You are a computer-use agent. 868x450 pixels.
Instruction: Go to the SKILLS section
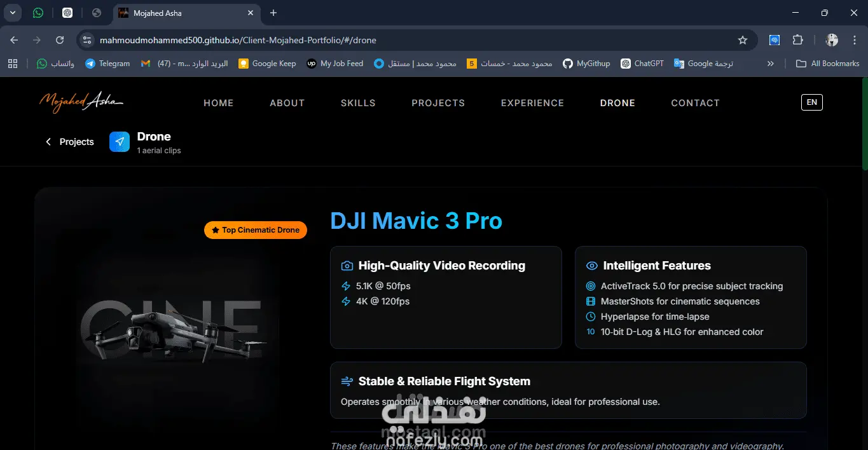tap(358, 103)
